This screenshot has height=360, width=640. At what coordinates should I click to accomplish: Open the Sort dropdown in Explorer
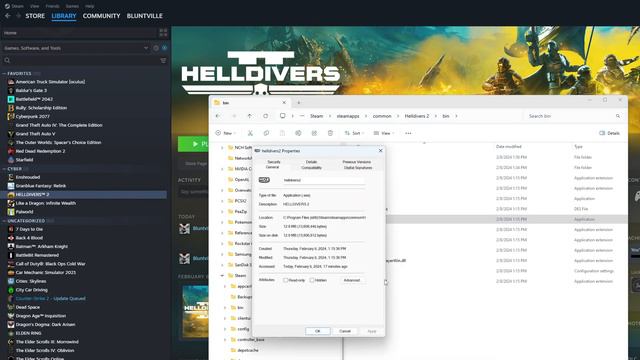tap(354, 133)
